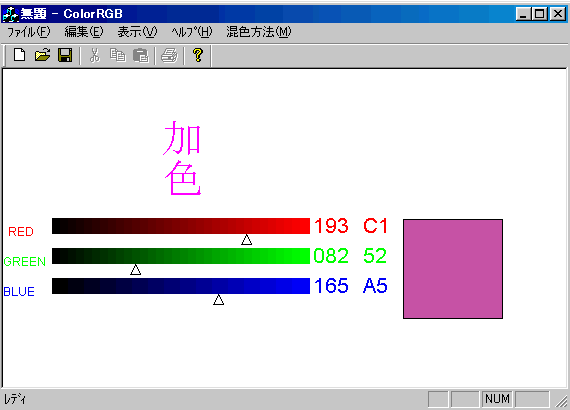The image size is (570, 410).
Task: Open the 表示(V) menu
Action: click(x=137, y=32)
